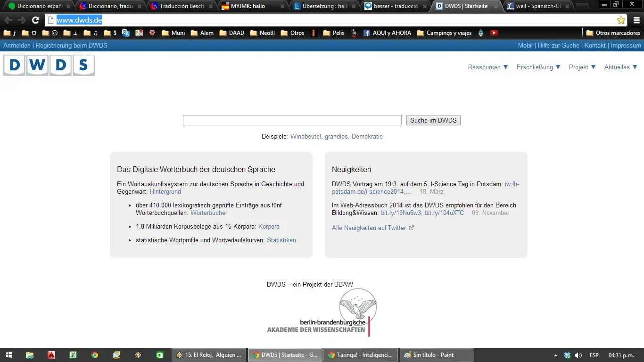Expand the Aktuelles dropdown menu
Image resolution: width=644 pixels, height=362 pixels.
point(621,67)
